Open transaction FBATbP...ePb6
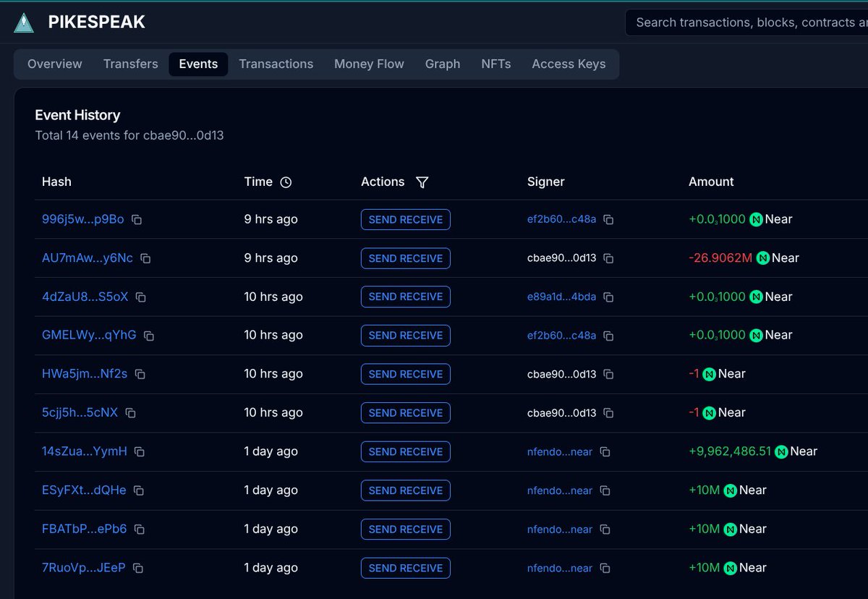Viewport: 868px width, 599px height. coord(85,529)
